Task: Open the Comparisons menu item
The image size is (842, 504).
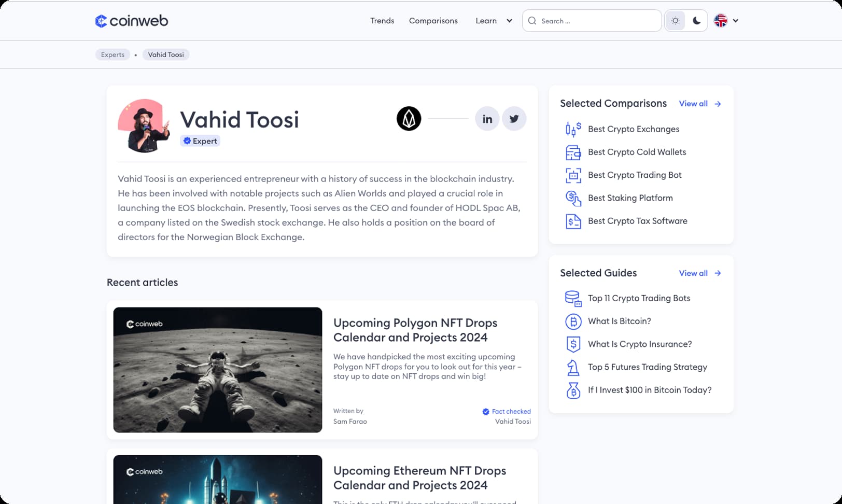Action: coord(433,21)
